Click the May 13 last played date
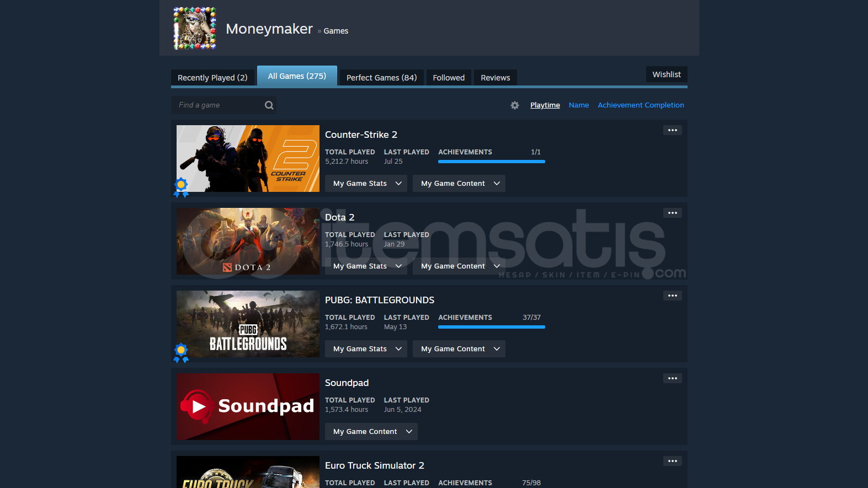This screenshot has width=868, height=488. 396,327
